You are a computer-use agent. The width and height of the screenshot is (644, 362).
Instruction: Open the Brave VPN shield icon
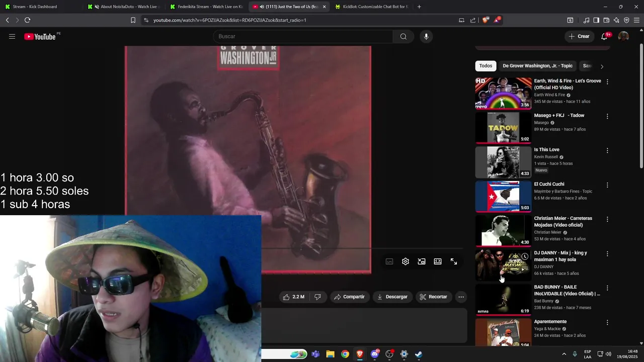626,20
